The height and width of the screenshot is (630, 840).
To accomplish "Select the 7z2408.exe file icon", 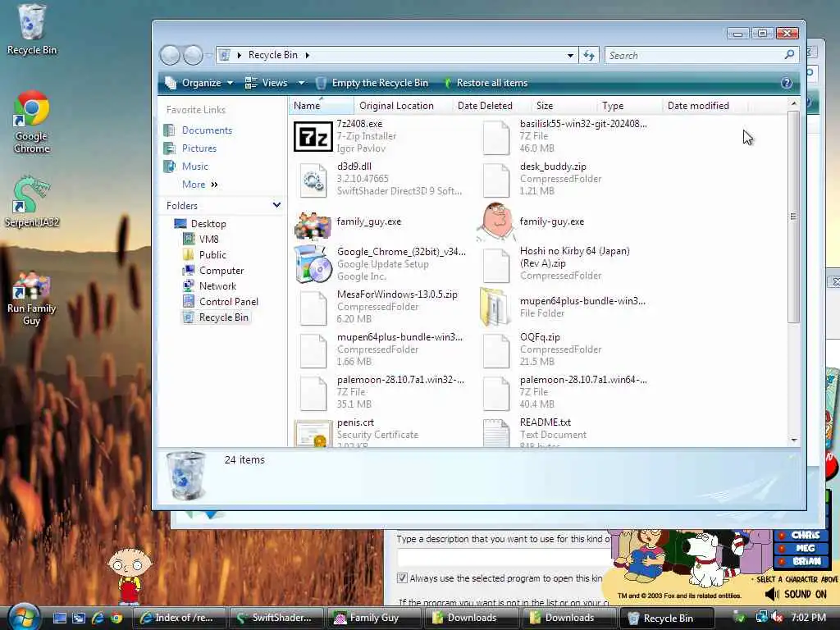I will pyautogui.click(x=313, y=137).
